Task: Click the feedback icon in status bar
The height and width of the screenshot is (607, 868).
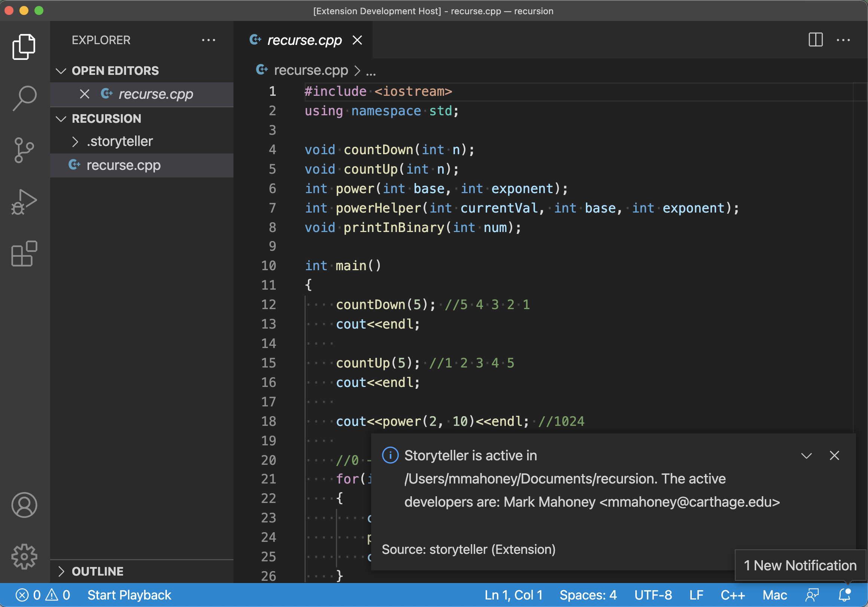Action: [812, 595]
